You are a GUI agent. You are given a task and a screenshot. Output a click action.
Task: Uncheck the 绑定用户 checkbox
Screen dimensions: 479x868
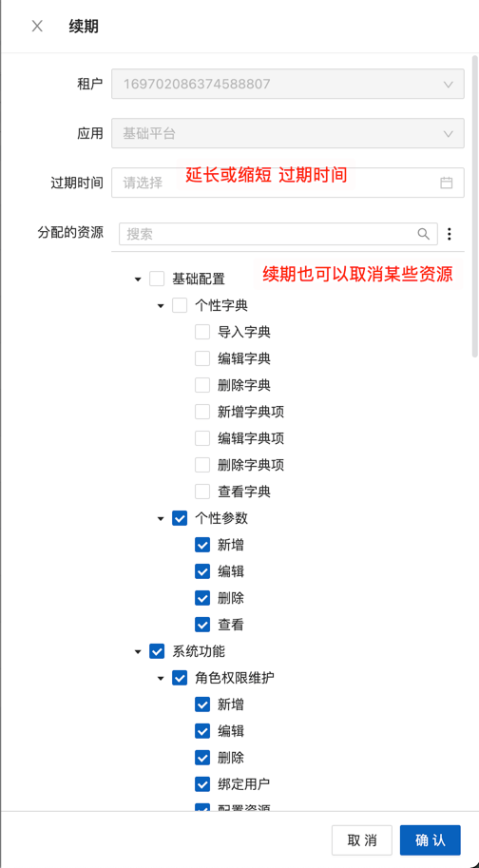point(202,783)
